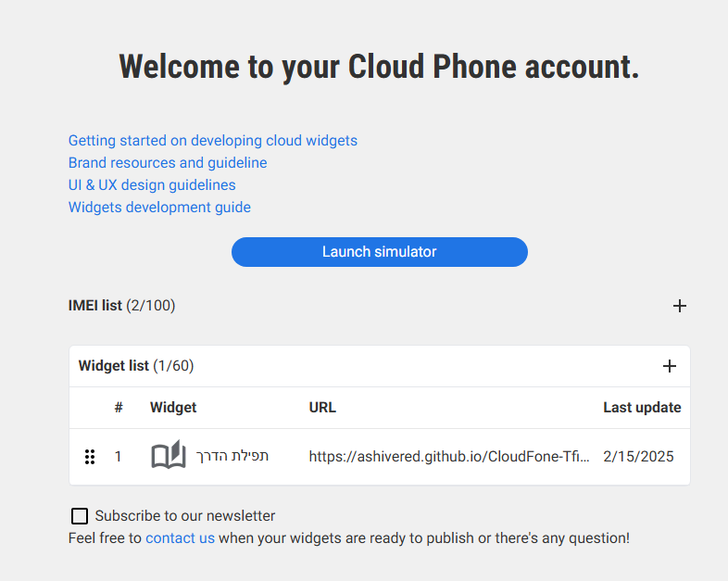
Task: Click the ashivered.github.io widget URL
Action: 448,457
